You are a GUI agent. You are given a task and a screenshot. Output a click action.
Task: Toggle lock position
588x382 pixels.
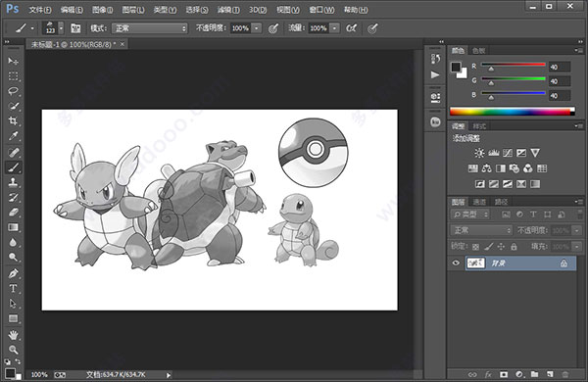(501, 246)
